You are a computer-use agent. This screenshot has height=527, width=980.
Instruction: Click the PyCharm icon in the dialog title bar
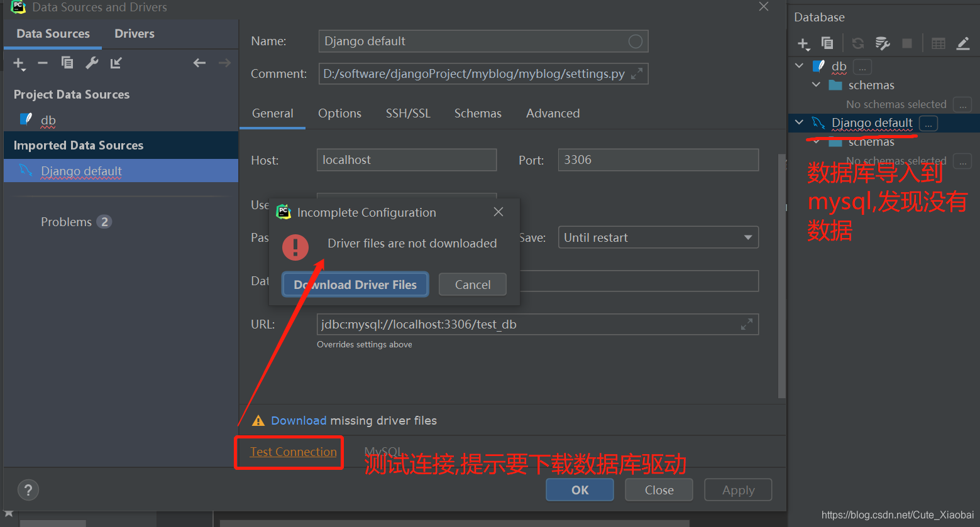click(19, 8)
